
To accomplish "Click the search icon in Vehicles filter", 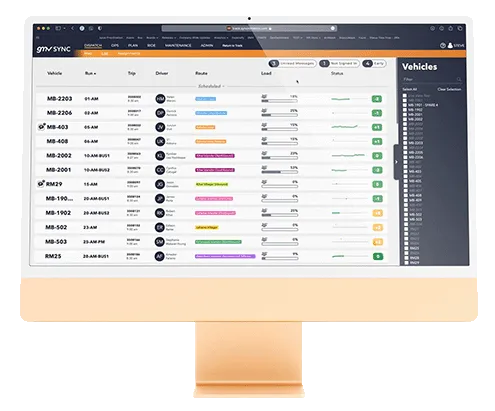I will (x=459, y=79).
